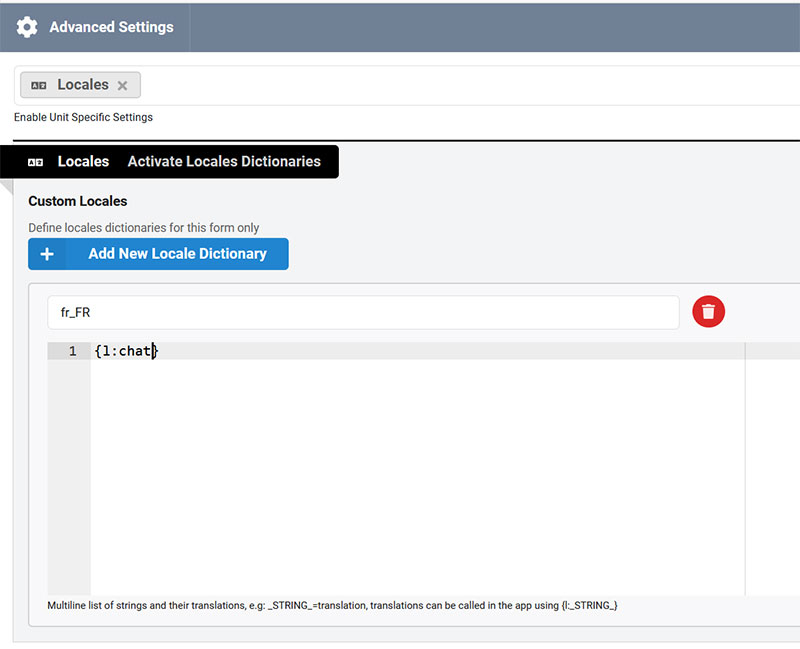Select the Locales chip label

(x=82, y=85)
